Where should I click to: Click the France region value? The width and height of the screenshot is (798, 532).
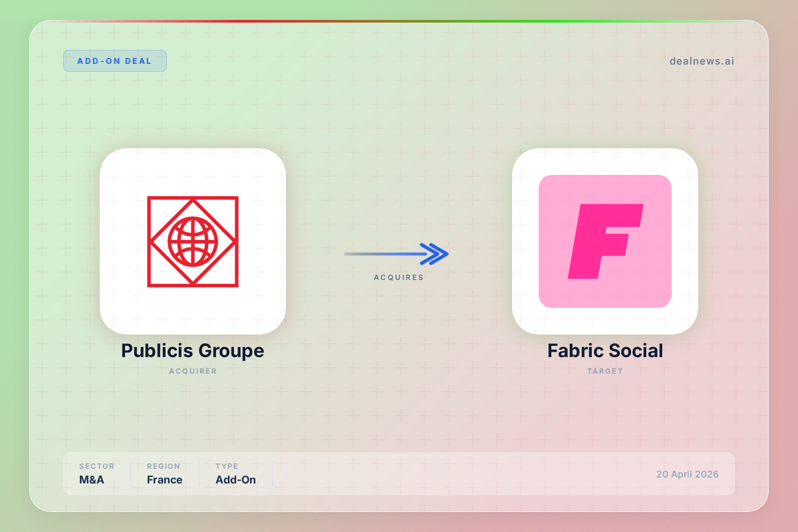coord(164,479)
